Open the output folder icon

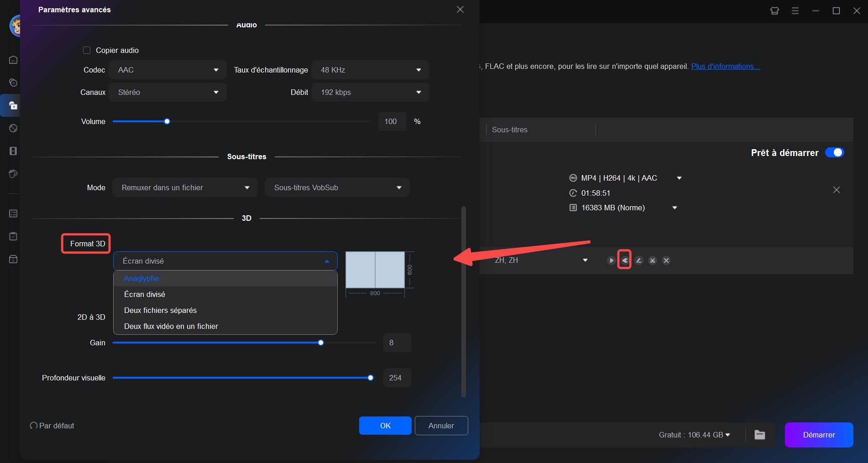pyautogui.click(x=760, y=435)
